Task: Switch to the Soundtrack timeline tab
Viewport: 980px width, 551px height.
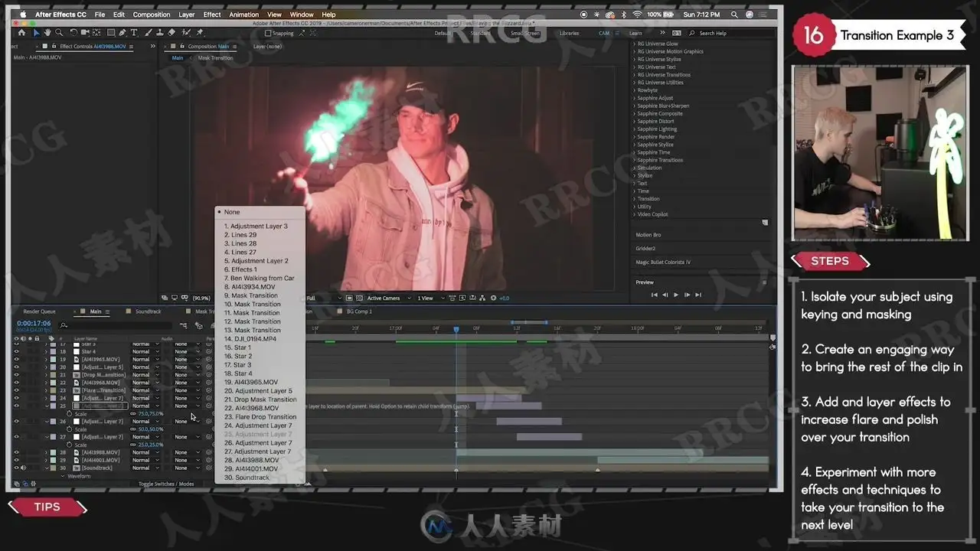Action: (149, 311)
